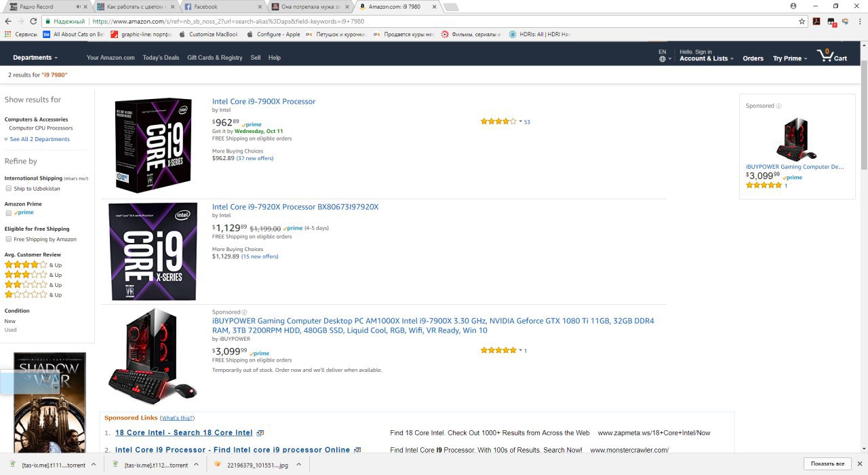The width and height of the screenshot is (868, 475).
Task: Bookmark this page with the star icon
Action: point(802,21)
